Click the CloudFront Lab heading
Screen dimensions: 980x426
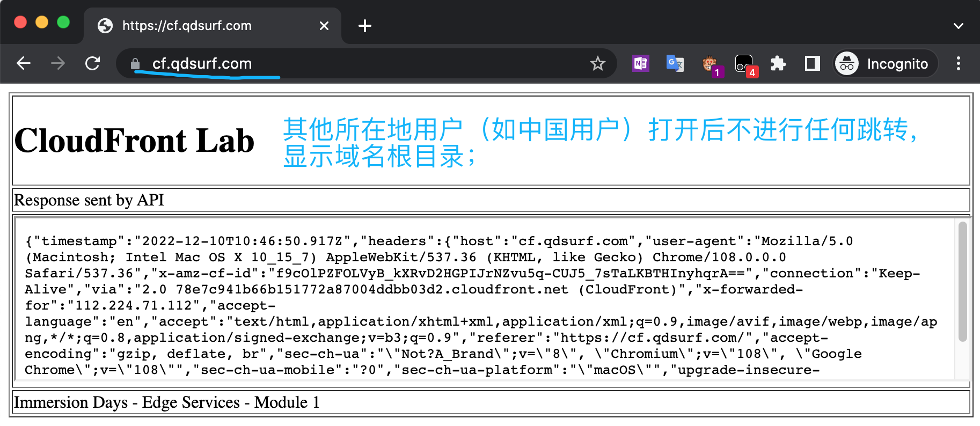[134, 141]
